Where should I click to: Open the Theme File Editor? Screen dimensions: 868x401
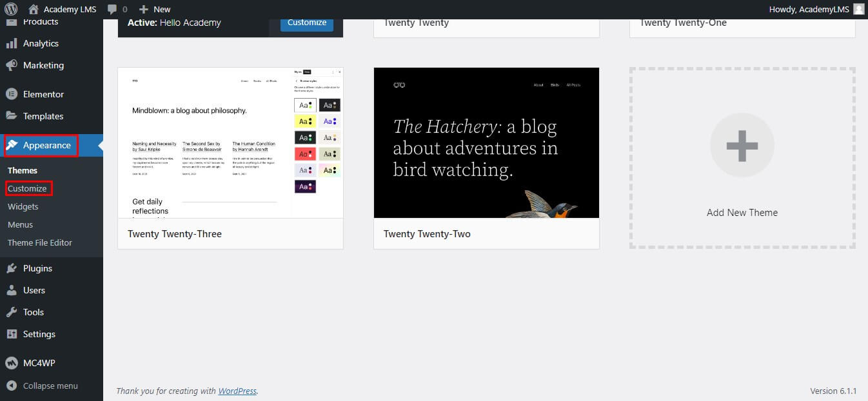40,242
